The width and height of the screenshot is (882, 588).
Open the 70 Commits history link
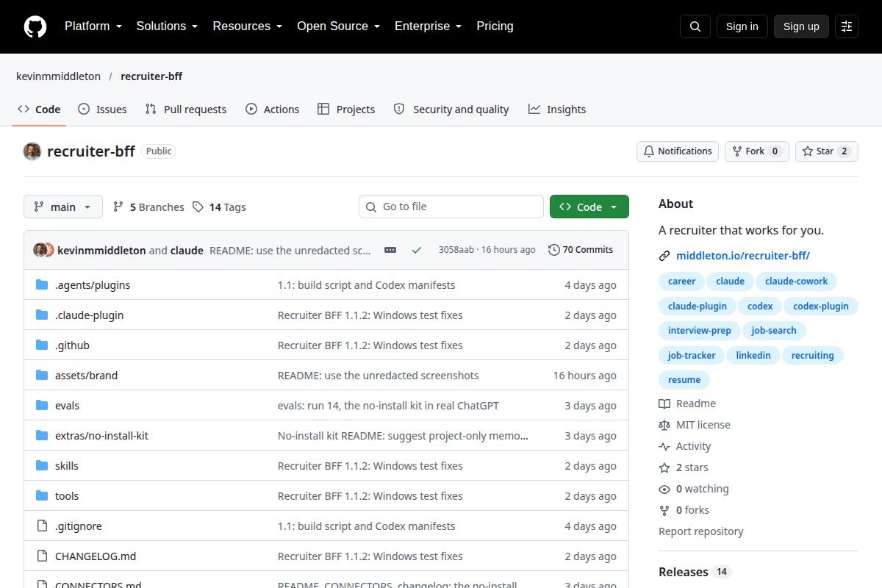click(x=581, y=250)
